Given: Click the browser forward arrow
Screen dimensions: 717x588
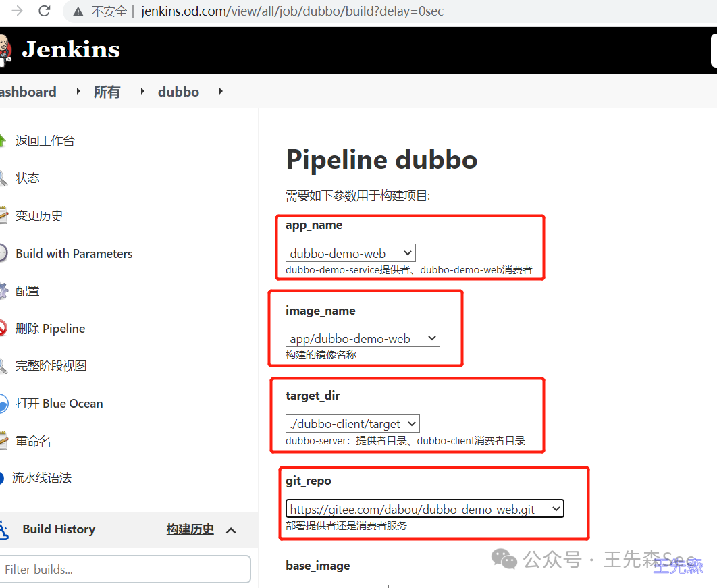Looking at the screenshot, I should point(17,11).
